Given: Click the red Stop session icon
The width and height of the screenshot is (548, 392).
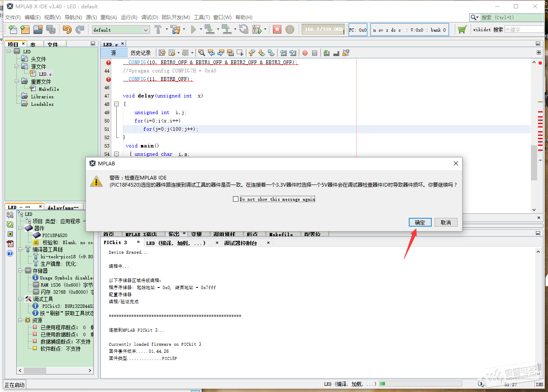Looking at the screenshot, I should point(277,30).
